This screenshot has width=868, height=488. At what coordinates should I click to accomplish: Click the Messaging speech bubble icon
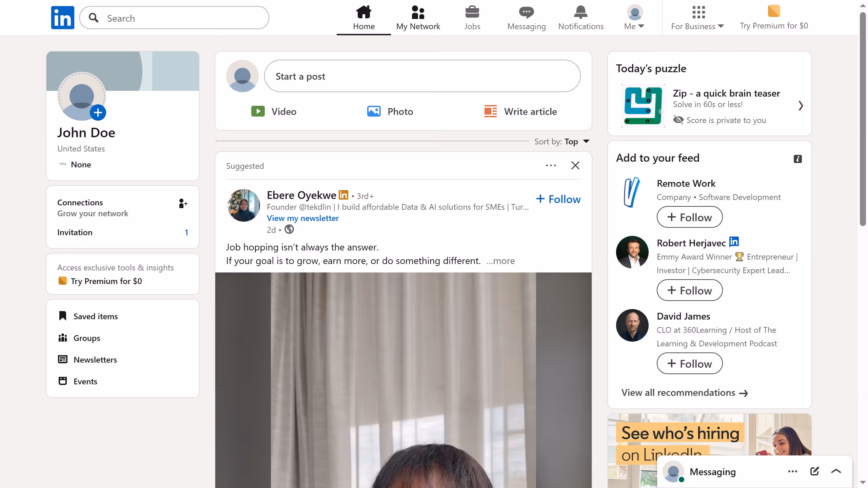(526, 11)
